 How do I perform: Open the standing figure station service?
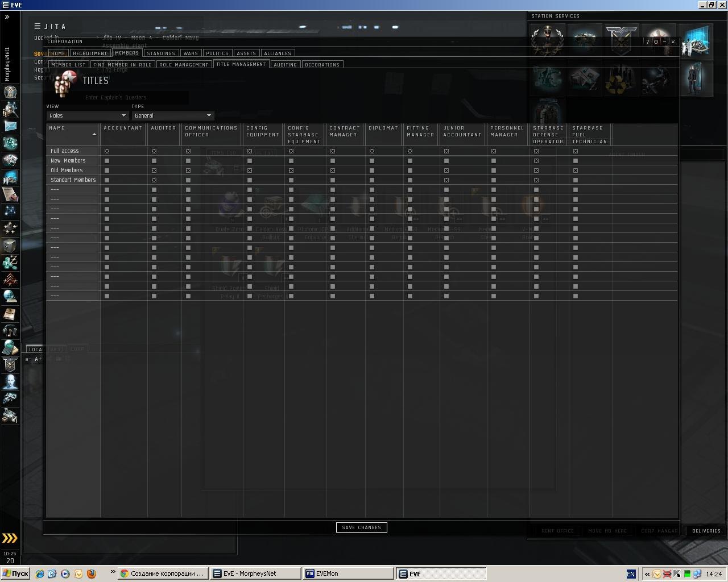point(695,79)
